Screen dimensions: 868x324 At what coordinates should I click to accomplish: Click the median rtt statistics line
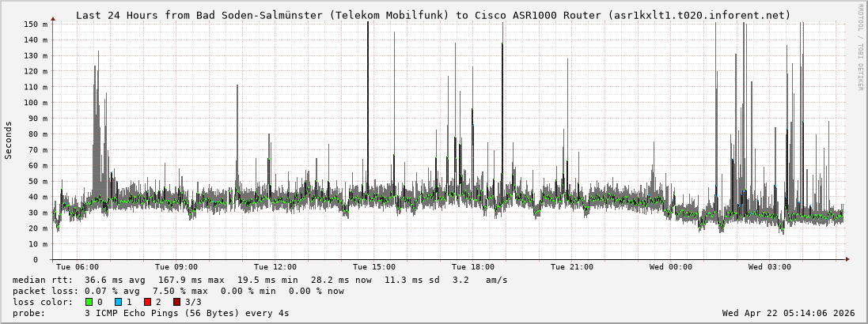[x=260, y=280]
